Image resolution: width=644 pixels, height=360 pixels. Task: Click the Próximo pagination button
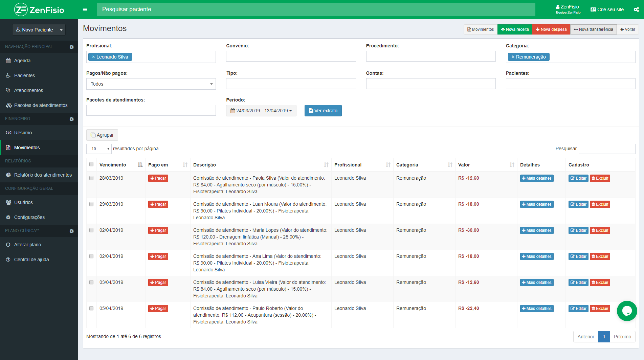[622, 337]
